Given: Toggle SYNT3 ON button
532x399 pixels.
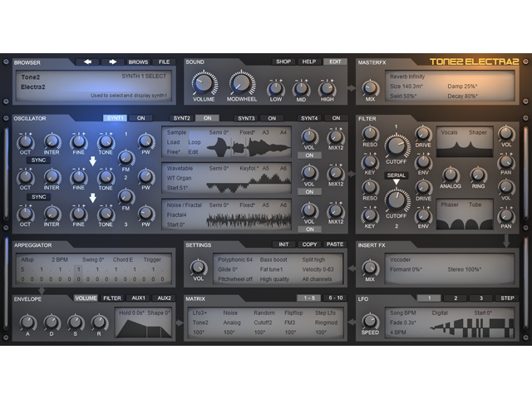Looking at the screenshot, I should [x=272, y=118].
